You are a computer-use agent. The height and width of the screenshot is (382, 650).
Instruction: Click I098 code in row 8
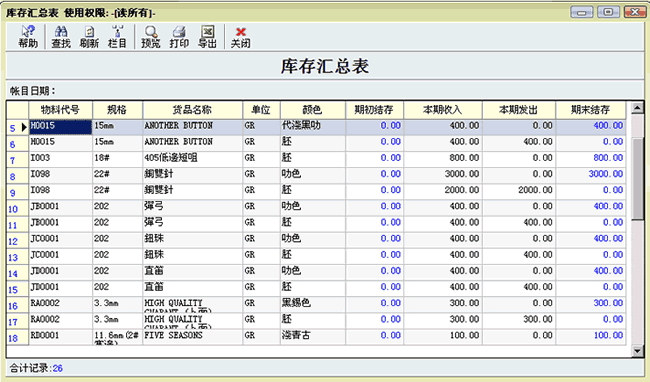point(60,175)
